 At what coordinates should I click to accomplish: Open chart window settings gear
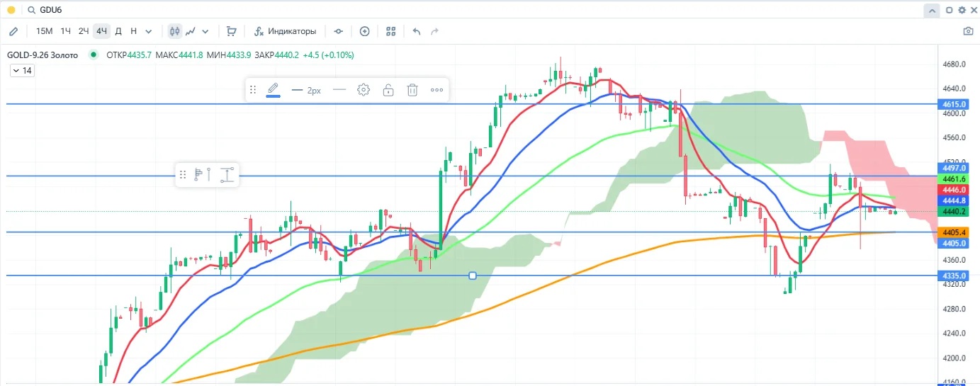962,10
